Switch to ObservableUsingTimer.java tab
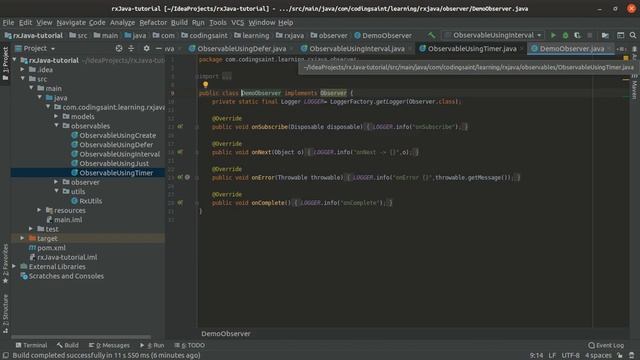Viewport: 640px width, 360px height. point(471,49)
